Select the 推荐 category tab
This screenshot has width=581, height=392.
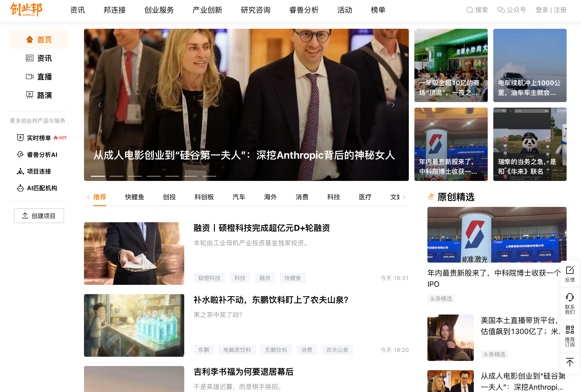(x=100, y=197)
